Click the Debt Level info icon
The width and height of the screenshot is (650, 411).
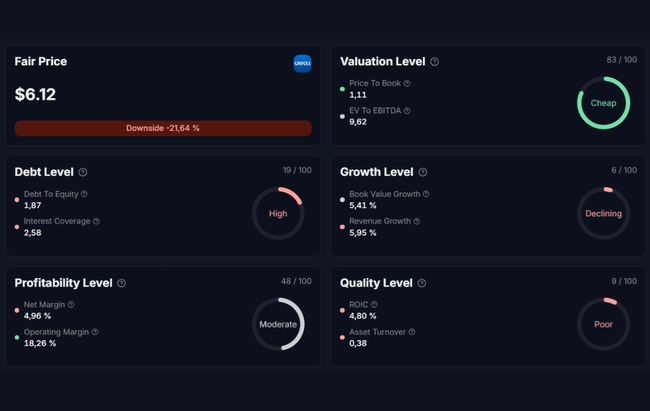point(83,173)
